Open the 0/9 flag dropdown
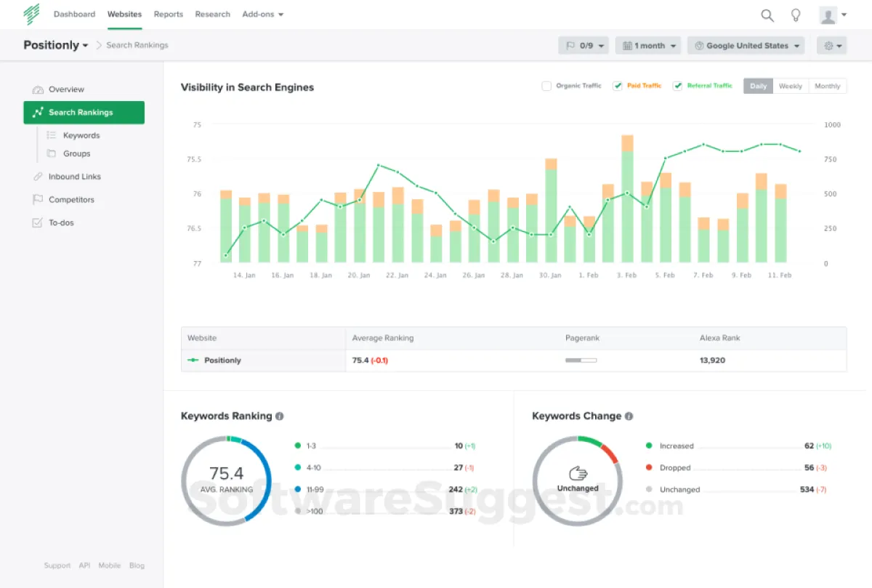Screen dimensions: 872x588 584,46
